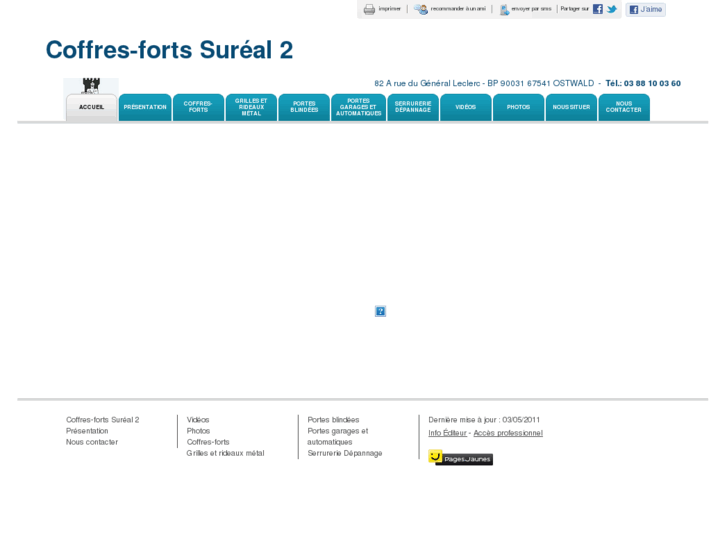Click the address text 82 A rue du Général Leclerc

[x=427, y=83]
